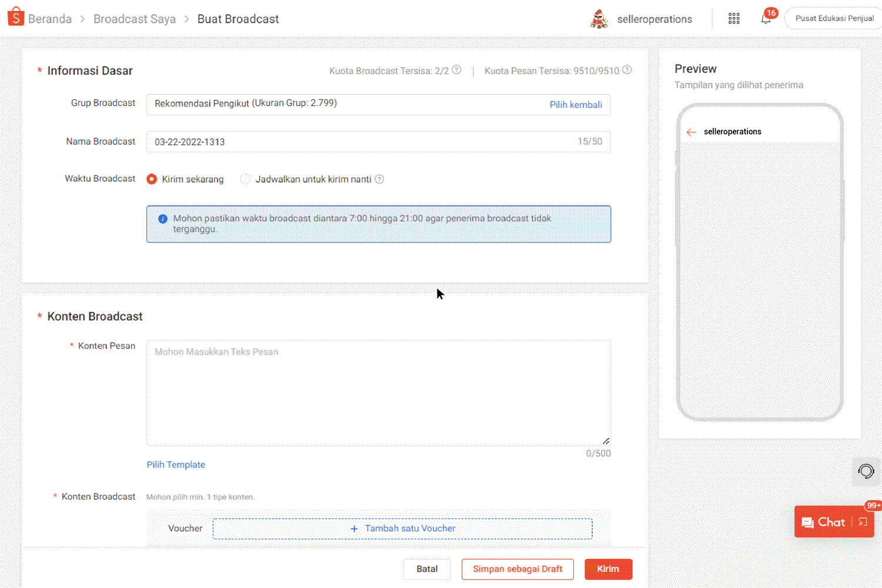Choose Jadwalkan untuk kirim nanti option
The width and height of the screenshot is (882, 588).
click(x=245, y=179)
